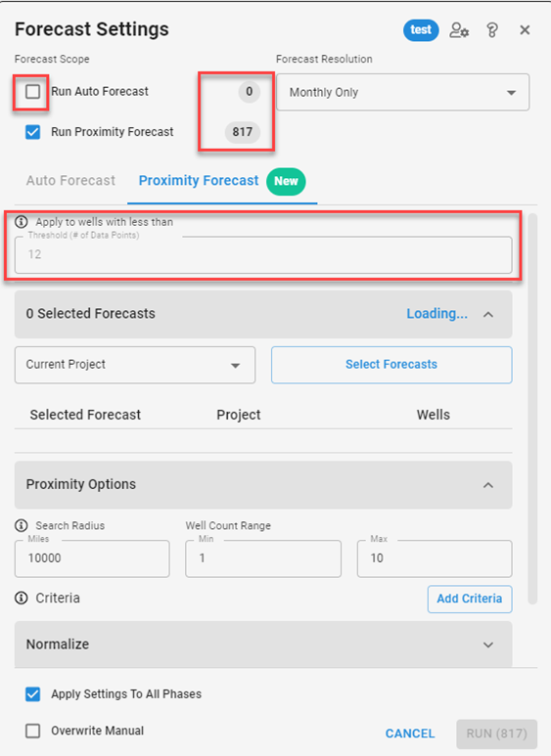The height and width of the screenshot is (756, 551).
Task: Switch to the Auto Forecast tab
Action: [70, 181]
